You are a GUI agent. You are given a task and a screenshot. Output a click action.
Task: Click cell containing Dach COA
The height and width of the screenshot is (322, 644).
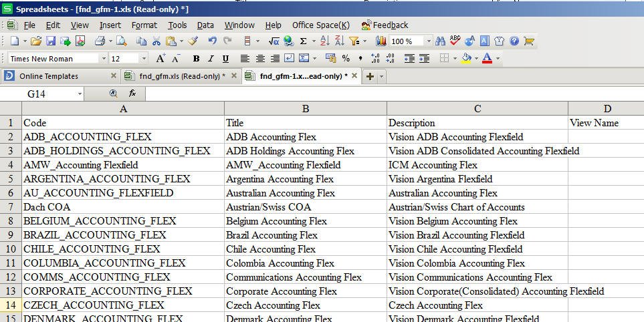tap(123, 206)
